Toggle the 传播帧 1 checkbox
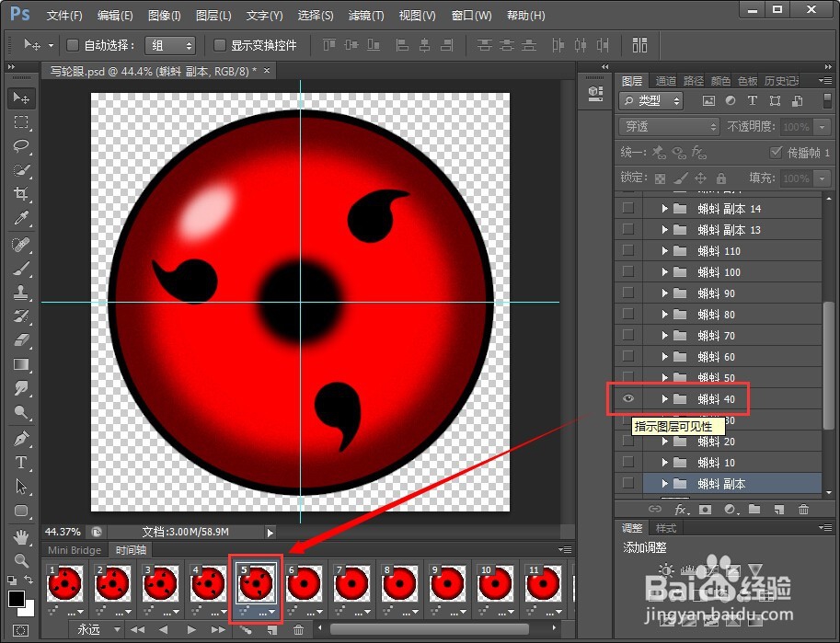 [x=776, y=152]
